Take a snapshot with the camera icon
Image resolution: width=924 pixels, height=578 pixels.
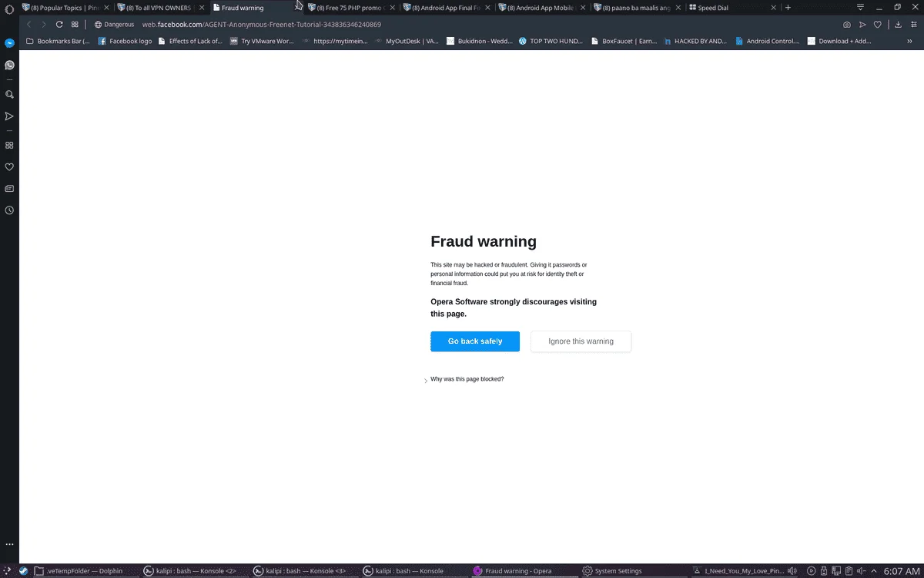(847, 24)
